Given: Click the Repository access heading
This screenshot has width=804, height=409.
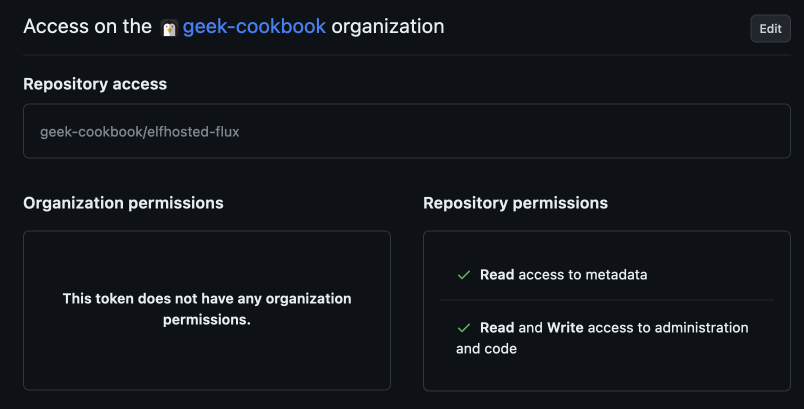Looking at the screenshot, I should point(95,84).
